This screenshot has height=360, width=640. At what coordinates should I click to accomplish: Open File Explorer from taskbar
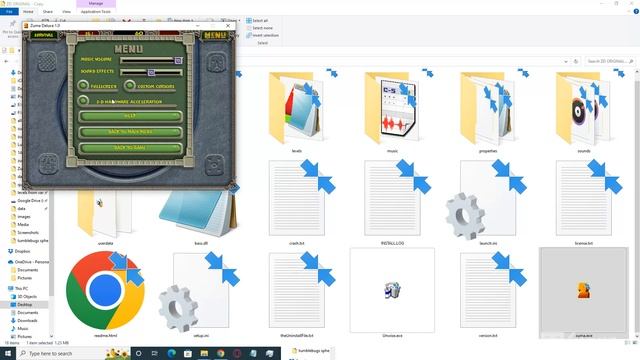(204, 353)
